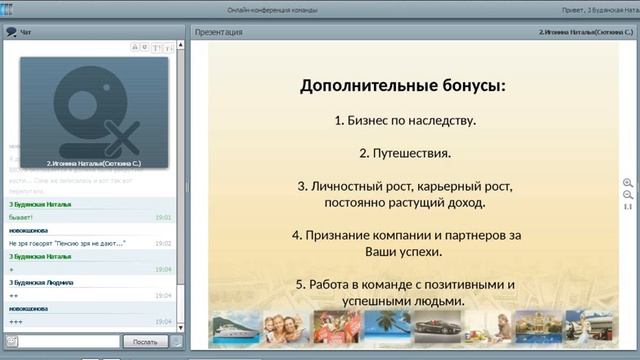
Task: Open the emoticon picker beside message field
Action: [x=11, y=341]
